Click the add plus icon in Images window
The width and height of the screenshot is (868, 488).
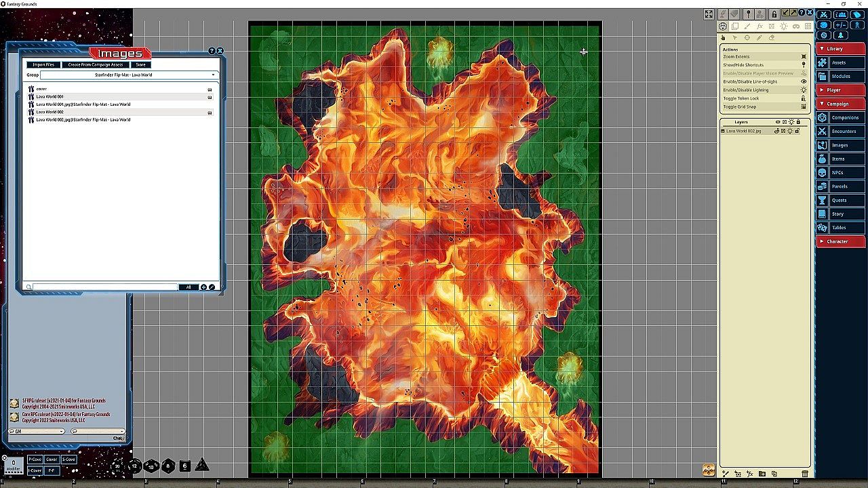(x=203, y=287)
